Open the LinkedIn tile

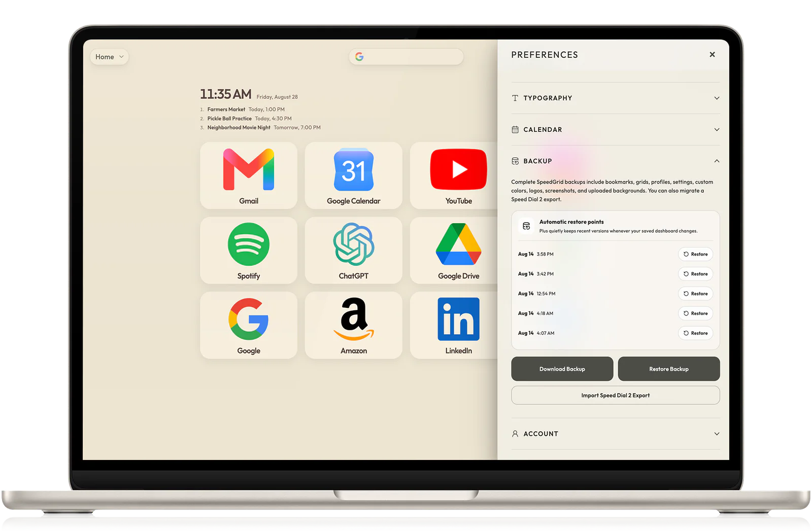(x=454, y=325)
